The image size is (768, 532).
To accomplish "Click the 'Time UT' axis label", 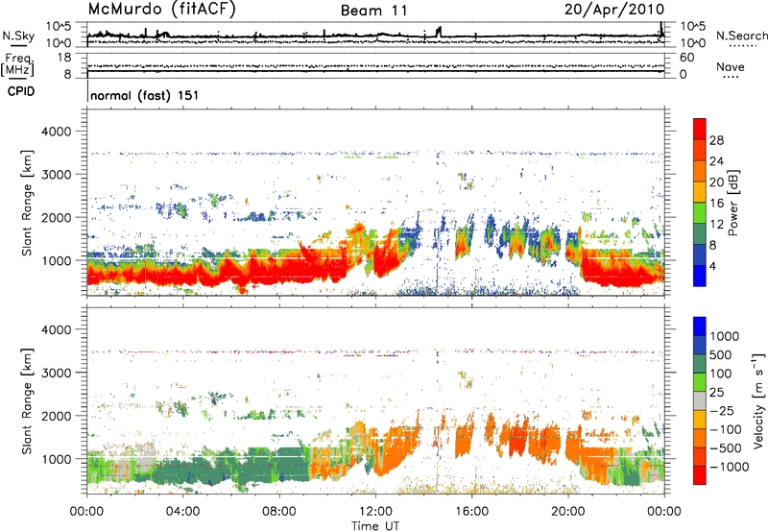I will click(375, 526).
